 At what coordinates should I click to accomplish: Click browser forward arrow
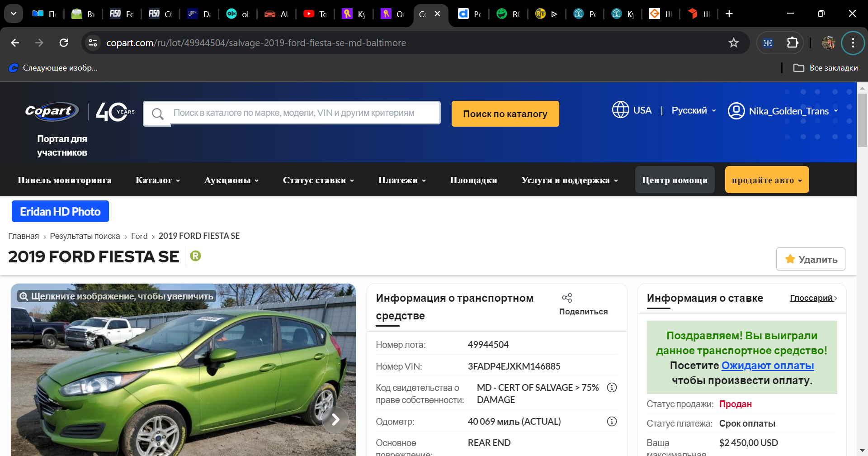click(39, 43)
